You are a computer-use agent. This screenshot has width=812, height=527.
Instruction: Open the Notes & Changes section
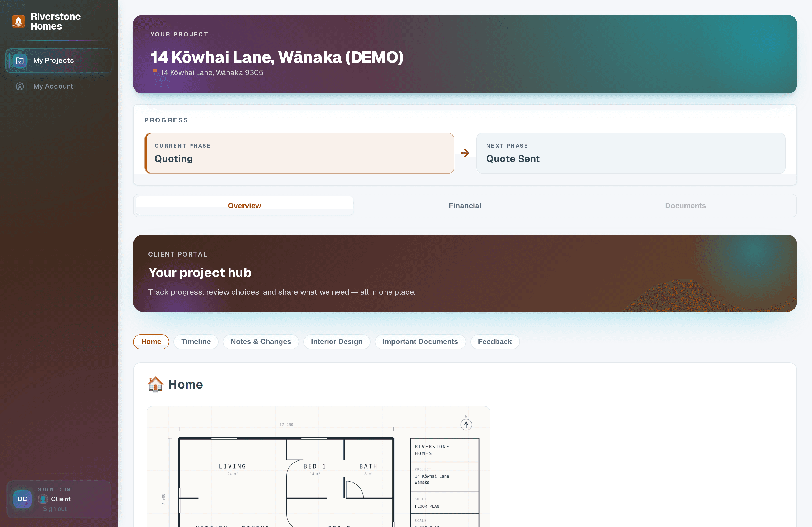(261, 342)
